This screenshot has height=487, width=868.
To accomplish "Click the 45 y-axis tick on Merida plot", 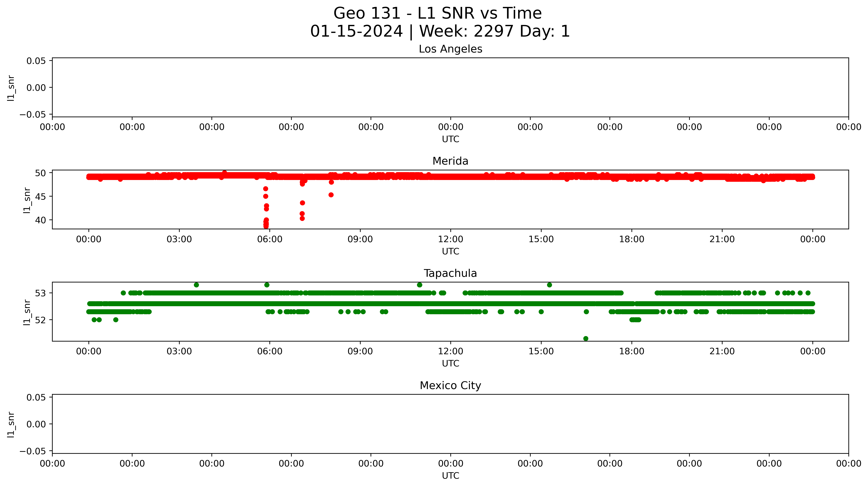I will (x=40, y=197).
